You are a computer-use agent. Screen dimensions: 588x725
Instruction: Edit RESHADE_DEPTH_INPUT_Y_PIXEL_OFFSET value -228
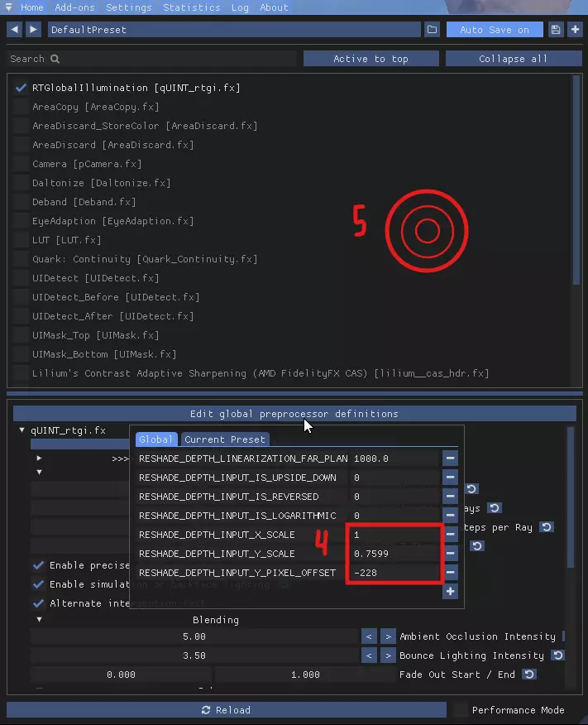click(x=394, y=573)
